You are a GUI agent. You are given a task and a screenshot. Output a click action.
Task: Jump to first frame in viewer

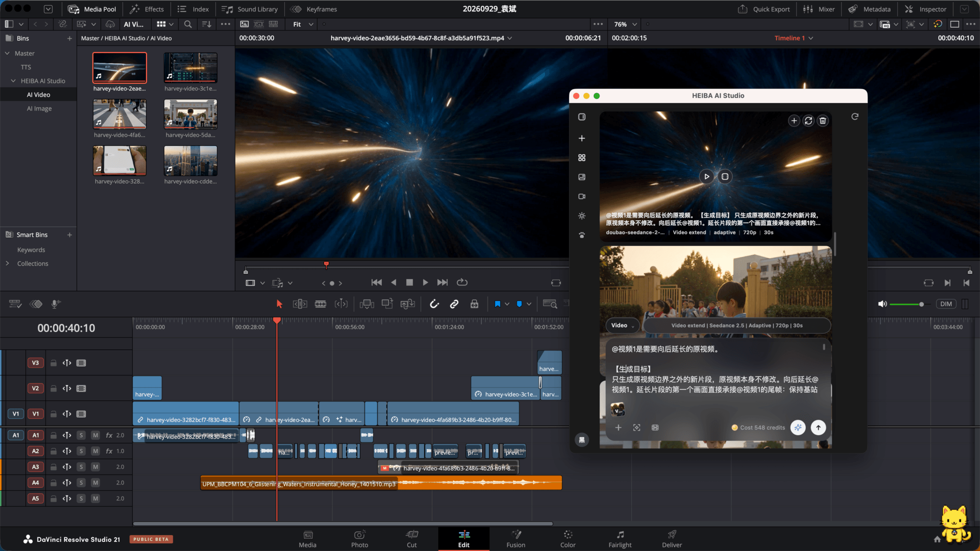point(377,283)
